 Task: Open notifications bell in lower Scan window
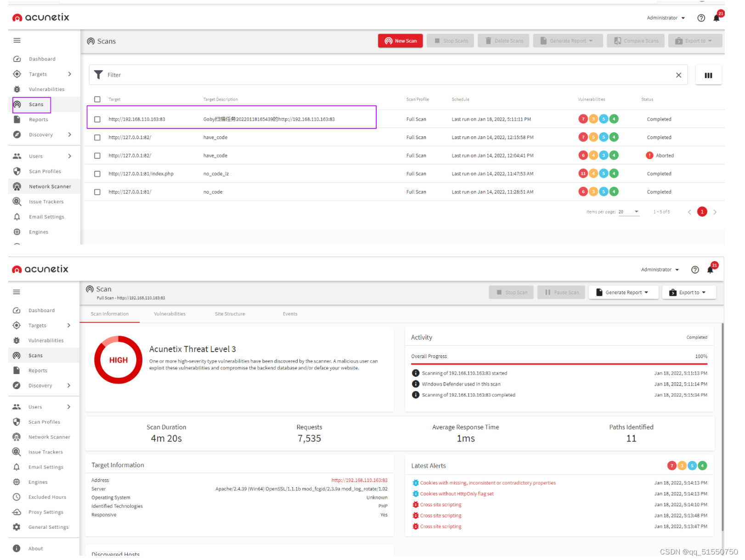[711, 269]
